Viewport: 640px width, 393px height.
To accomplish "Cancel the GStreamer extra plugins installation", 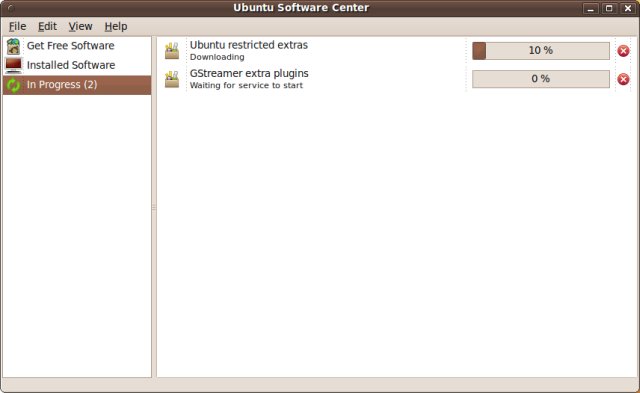I will (623, 79).
